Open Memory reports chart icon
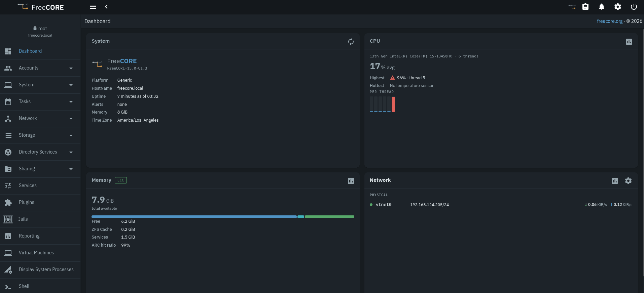Image resolution: width=644 pixels, height=293 pixels. (351, 181)
